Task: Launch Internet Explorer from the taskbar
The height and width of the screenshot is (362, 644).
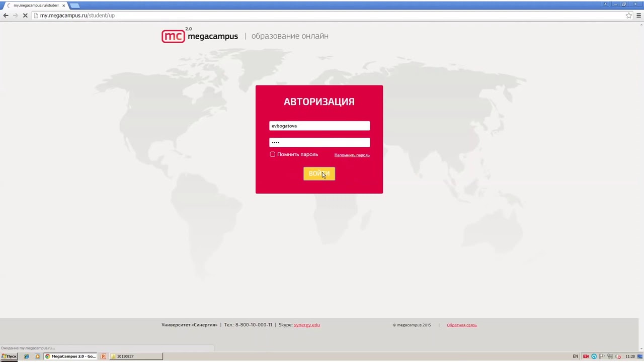Action: pos(26,356)
